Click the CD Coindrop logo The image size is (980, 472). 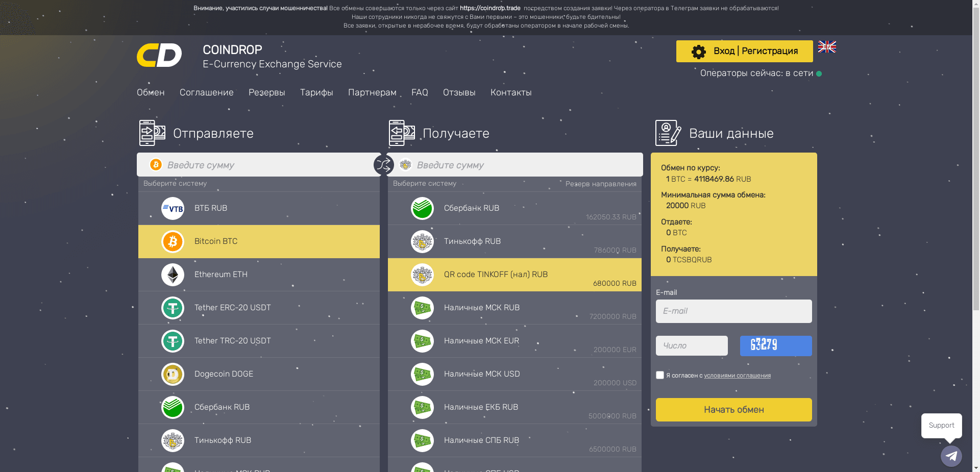(x=158, y=55)
